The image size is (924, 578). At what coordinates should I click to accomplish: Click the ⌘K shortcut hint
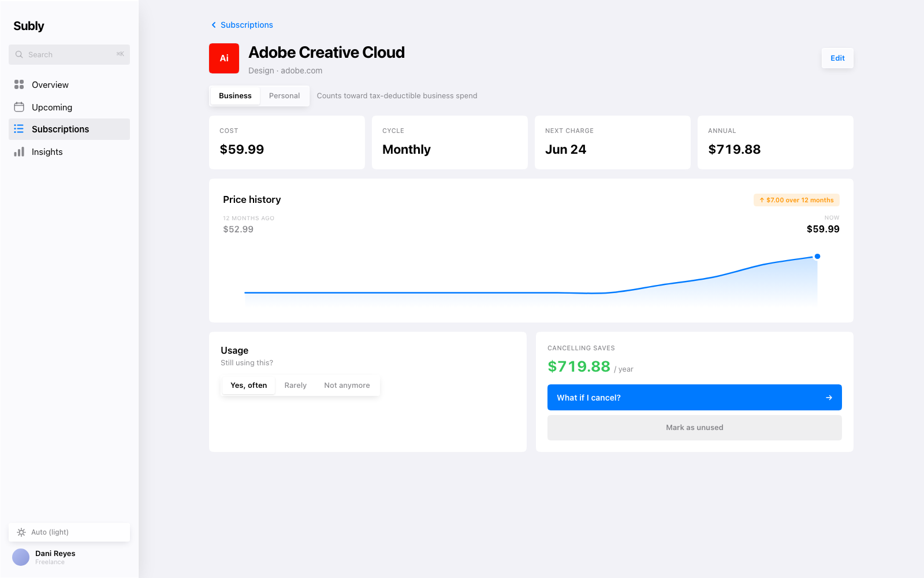(x=120, y=54)
